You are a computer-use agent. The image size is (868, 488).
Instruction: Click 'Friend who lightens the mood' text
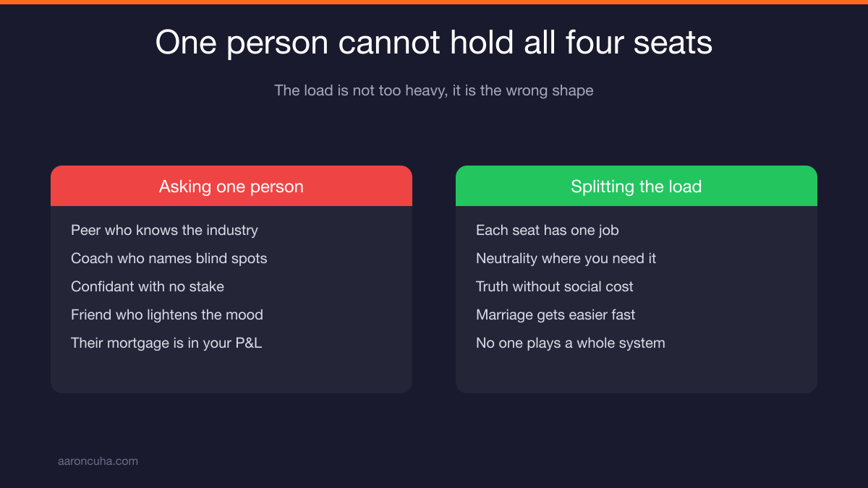point(167,314)
